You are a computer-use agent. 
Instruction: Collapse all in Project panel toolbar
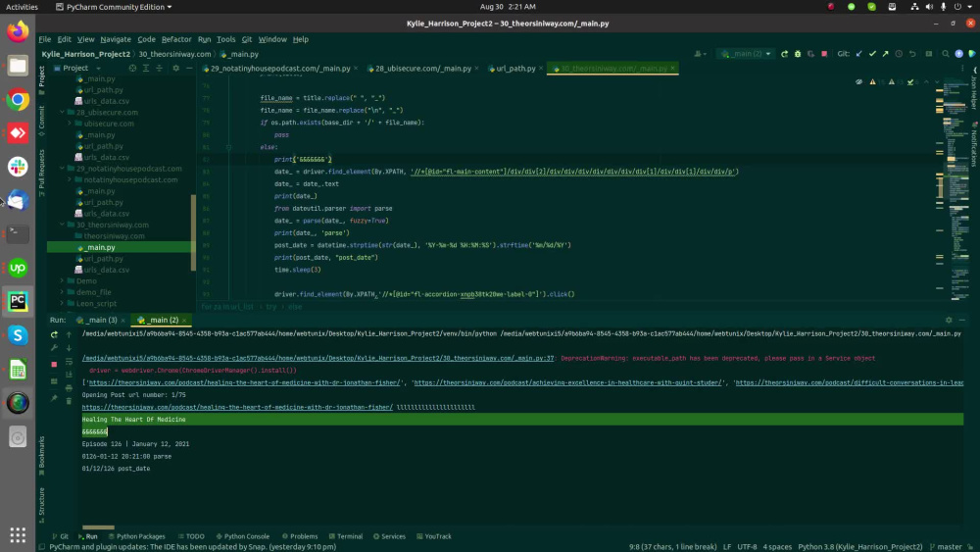159,68
